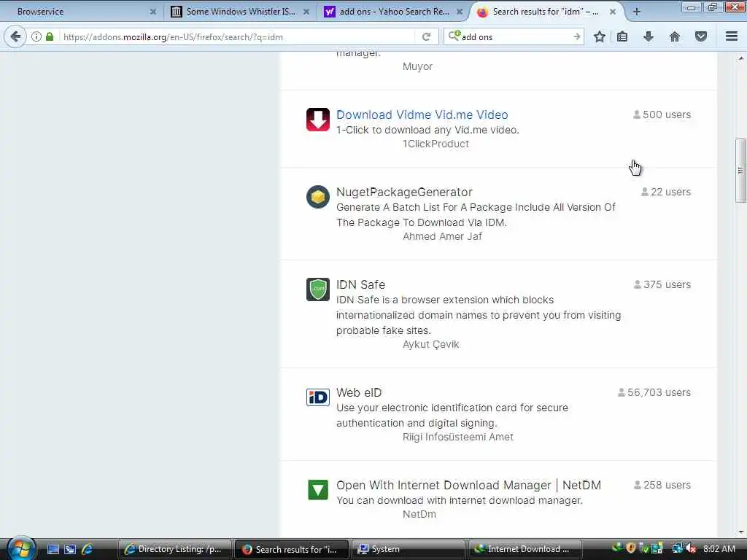The width and height of the screenshot is (747, 560).
Task: Reload the current page
Action: coord(426,36)
